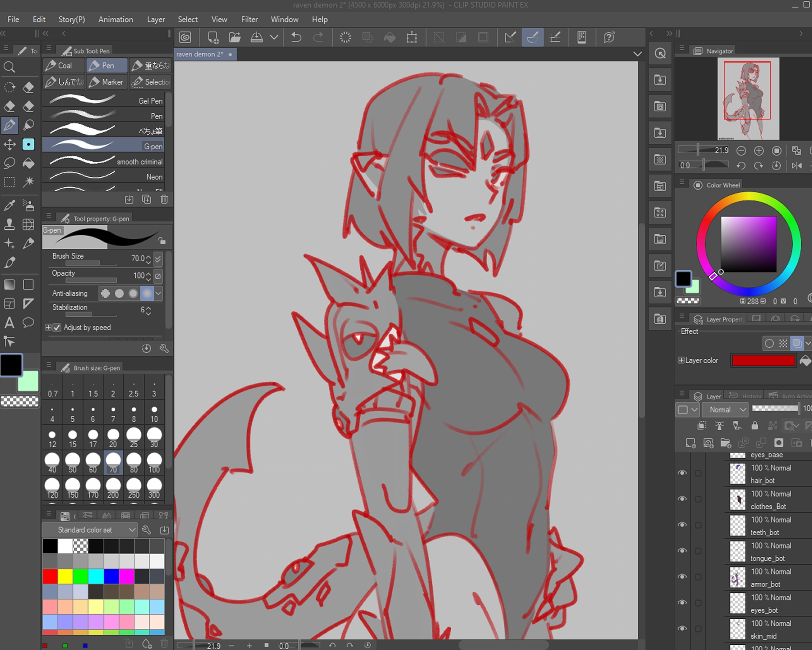Click the Undo arrow in command bar

click(296, 38)
